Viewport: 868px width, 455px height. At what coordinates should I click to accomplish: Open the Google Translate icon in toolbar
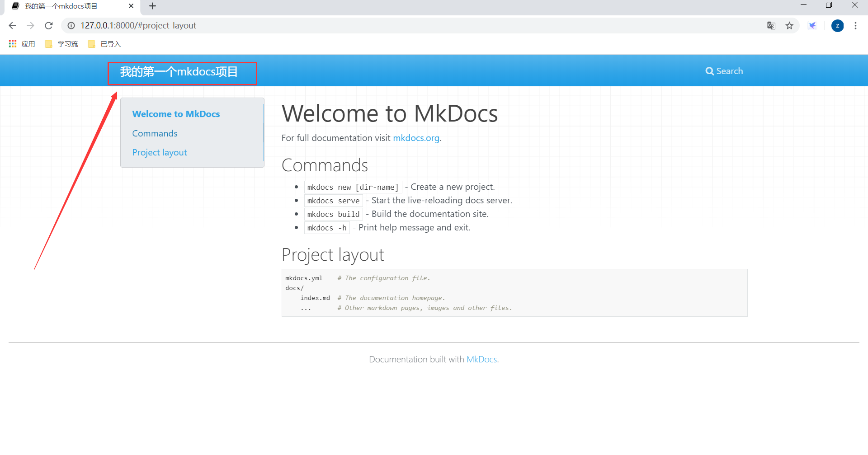(771, 26)
